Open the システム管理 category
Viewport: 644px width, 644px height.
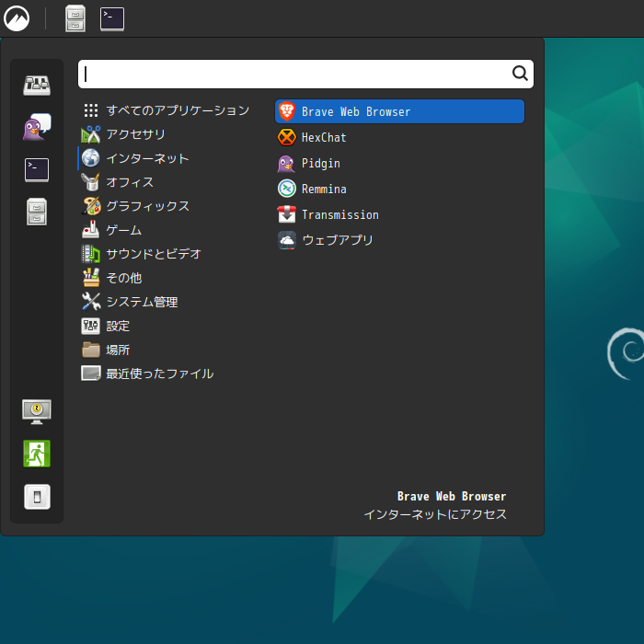(141, 302)
